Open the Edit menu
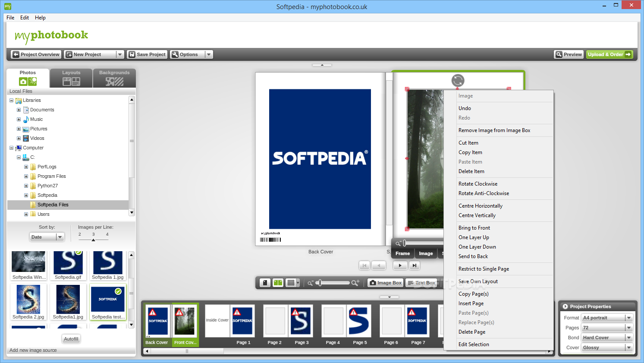Viewport: 644px width, 363px height. click(x=25, y=18)
